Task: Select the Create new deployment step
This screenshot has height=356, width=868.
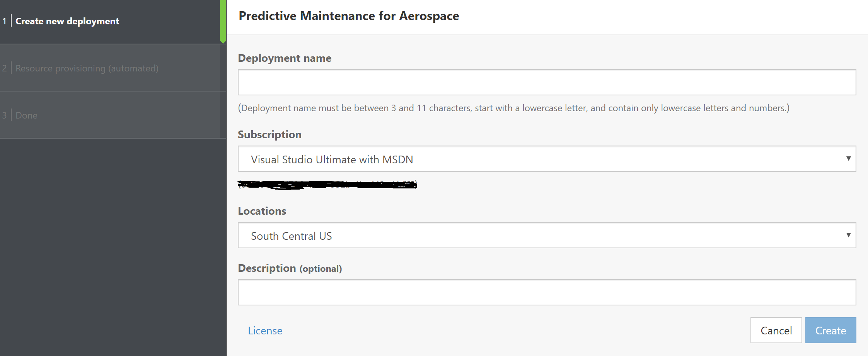Action: point(67,21)
